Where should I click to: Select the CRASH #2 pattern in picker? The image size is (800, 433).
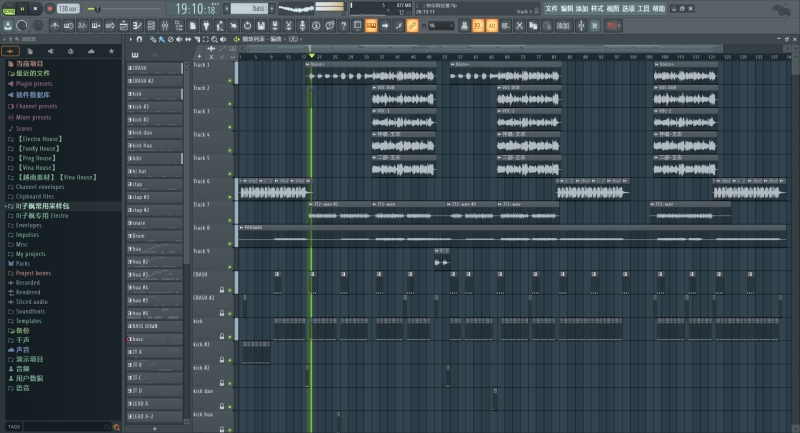(x=156, y=81)
